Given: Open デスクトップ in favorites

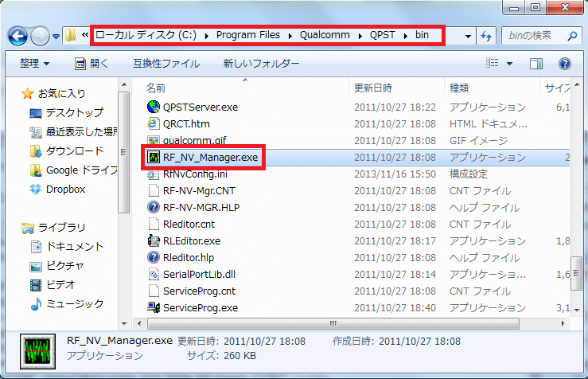Looking at the screenshot, I should coord(74,112).
